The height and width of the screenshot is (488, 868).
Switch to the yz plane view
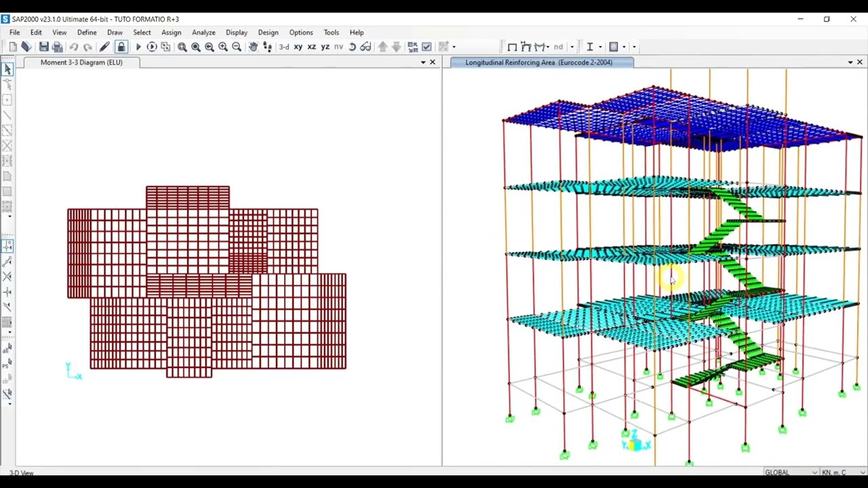tap(325, 47)
